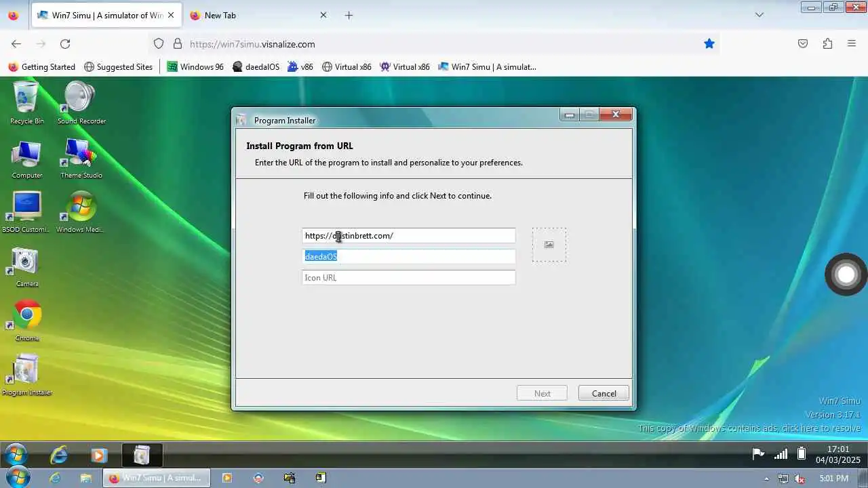Viewport: 868px width, 488px height.
Task: Open host taskbar file explorer folder
Action: tap(86, 478)
